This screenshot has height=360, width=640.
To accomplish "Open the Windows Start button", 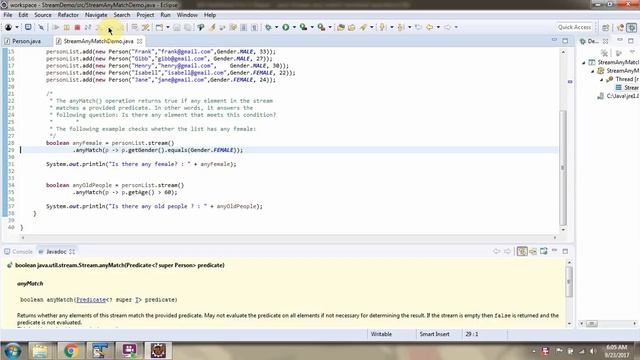I will pyautogui.click(x=12, y=351).
